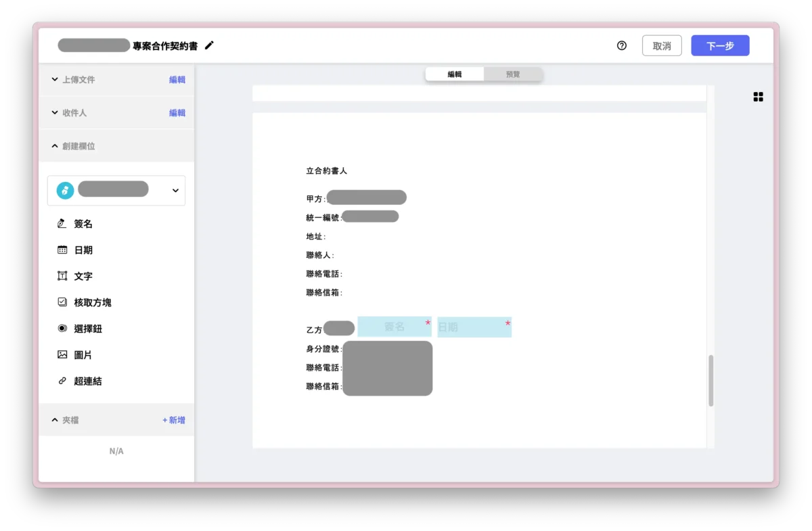
Task: Click the 下一步 next step button
Action: click(720, 45)
